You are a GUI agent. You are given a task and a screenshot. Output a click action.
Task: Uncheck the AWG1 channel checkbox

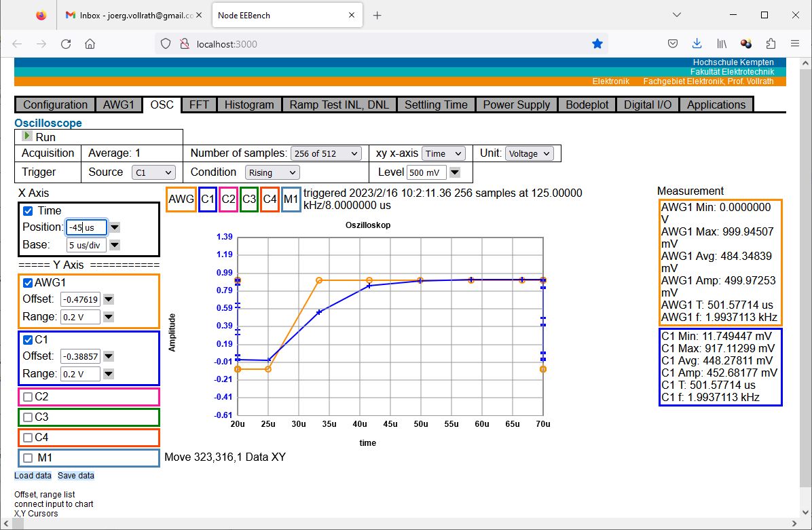[x=28, y=283]
